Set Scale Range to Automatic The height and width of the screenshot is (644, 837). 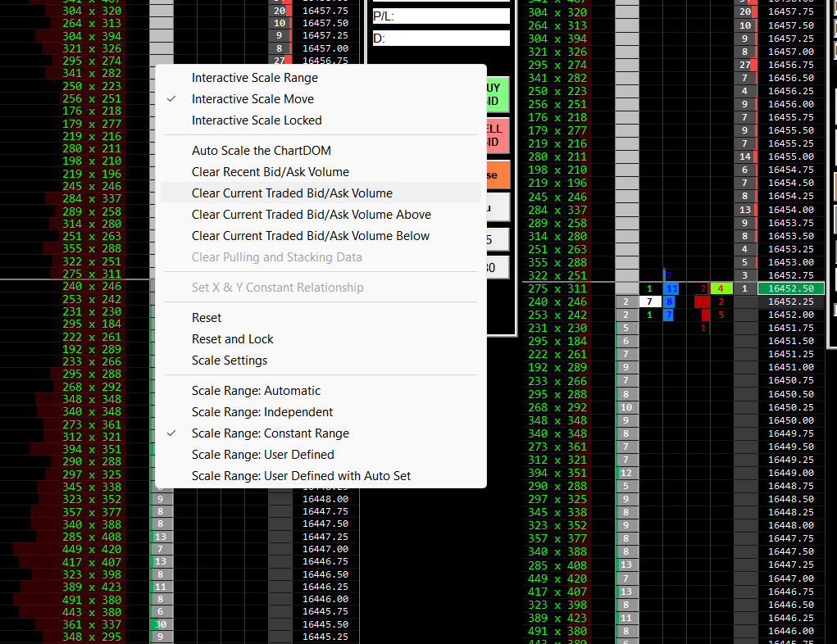256,391
